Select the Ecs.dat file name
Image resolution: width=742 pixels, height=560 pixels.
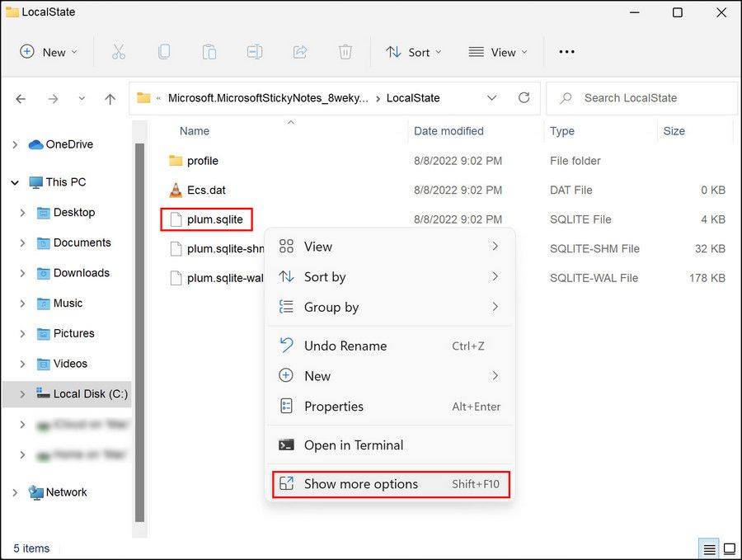click(206, 190)
